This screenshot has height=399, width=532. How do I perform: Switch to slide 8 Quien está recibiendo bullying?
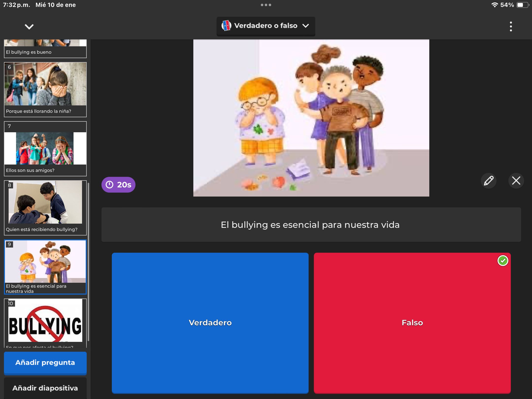(x=45, y=208)
